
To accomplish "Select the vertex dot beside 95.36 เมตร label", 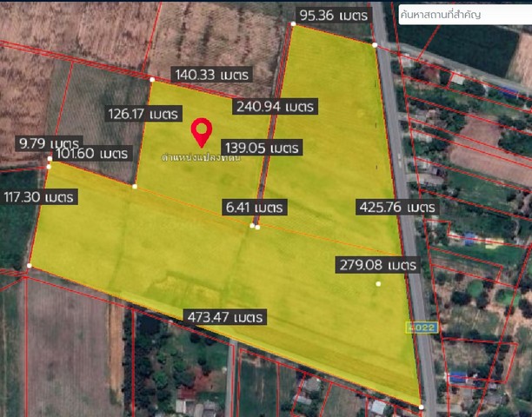I will coord(375,44).
